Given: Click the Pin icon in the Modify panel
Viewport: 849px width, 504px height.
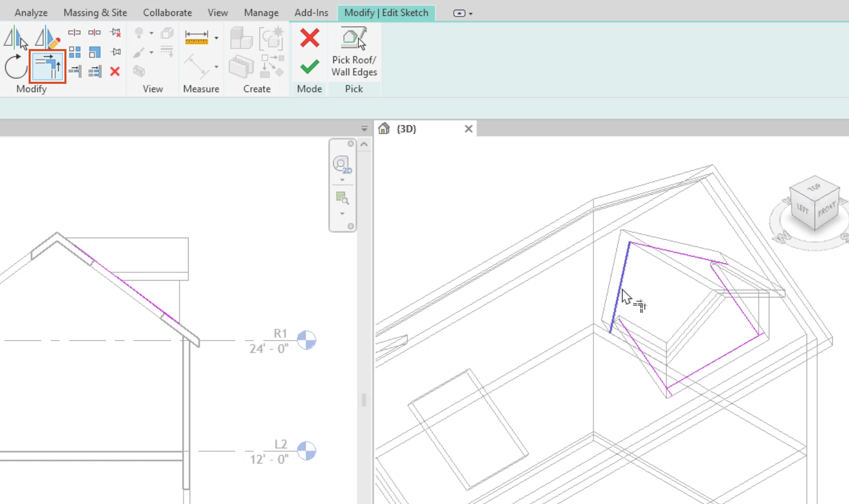Looking at the screenshot, I should [116, 52].
